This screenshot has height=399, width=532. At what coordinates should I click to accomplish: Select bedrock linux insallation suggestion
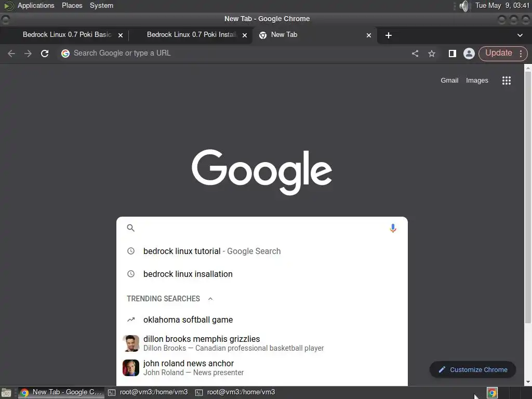pos(262,274)
